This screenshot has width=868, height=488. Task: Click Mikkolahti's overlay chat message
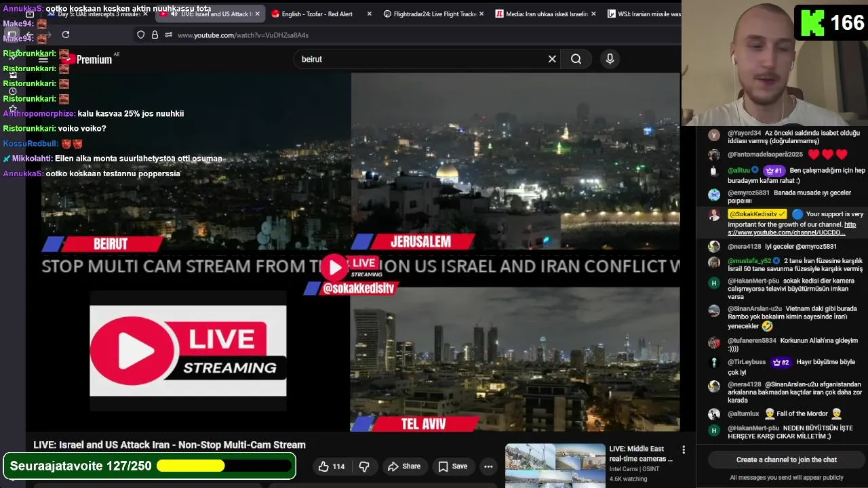(x=113, y=159)
